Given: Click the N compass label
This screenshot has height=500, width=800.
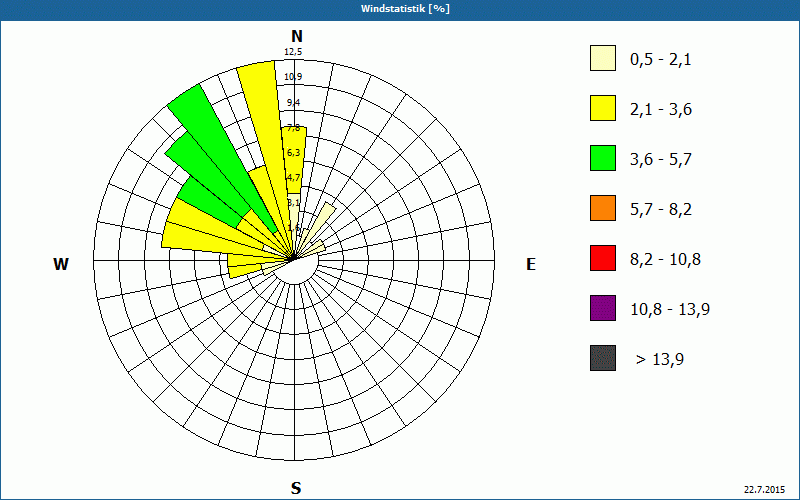Looking at the screenshot, I should [296, 36].
